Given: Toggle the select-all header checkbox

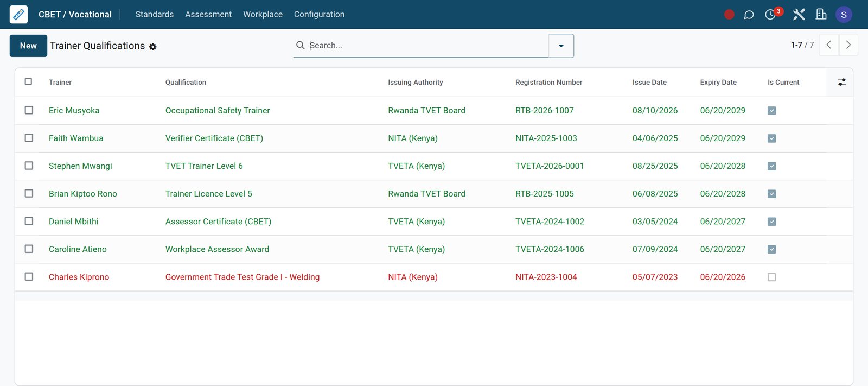Looking at the screenshot, I should [x=28, y=81].
